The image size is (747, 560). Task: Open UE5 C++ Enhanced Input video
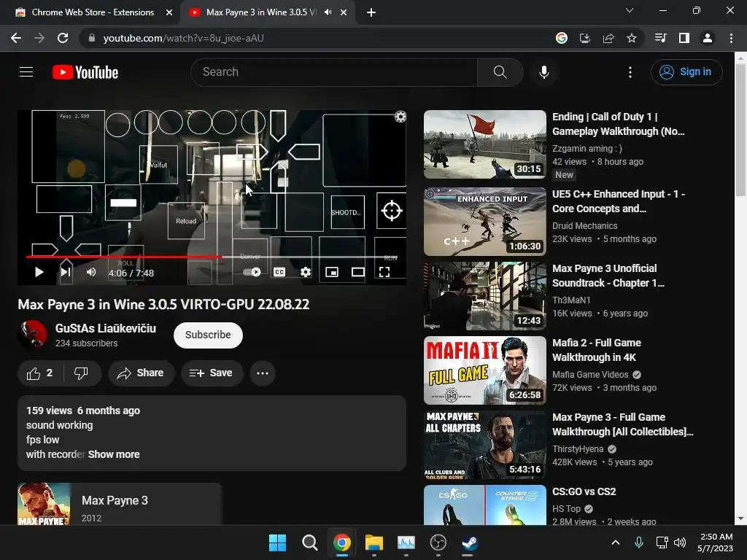click(x=618, y=201)
